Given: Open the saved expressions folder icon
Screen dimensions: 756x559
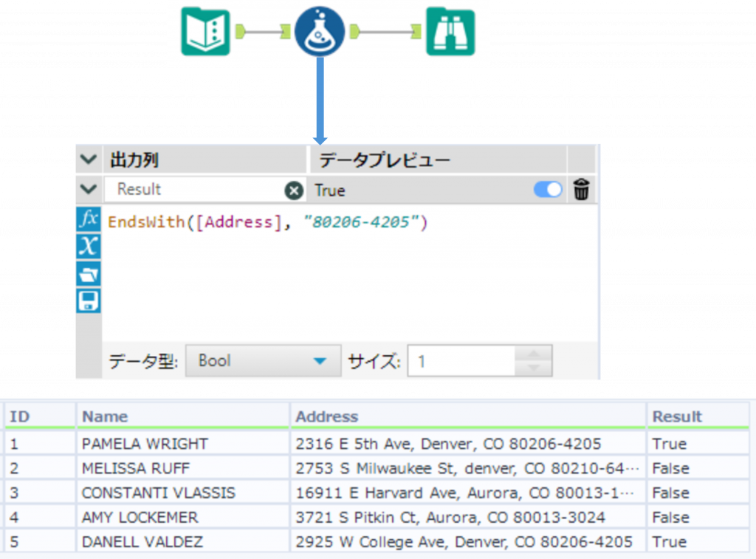Looking at the screenshot, I should (x=89, y=274).
